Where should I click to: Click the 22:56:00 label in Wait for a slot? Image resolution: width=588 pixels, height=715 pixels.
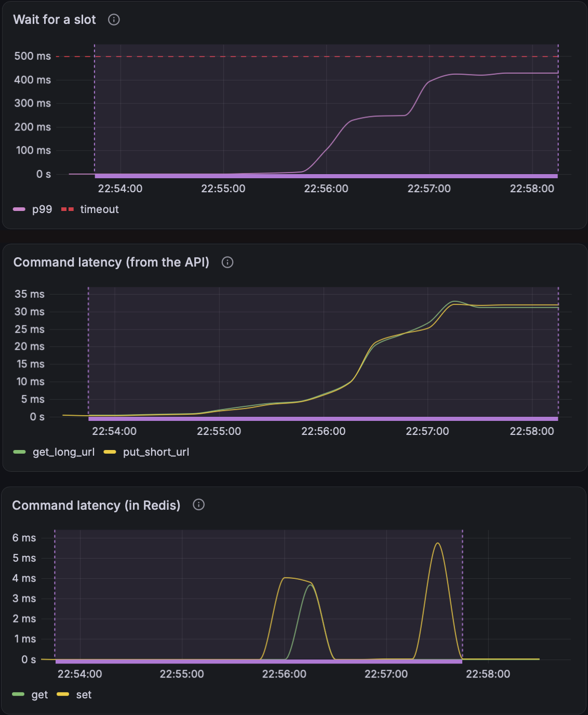(x=326, y=189)
